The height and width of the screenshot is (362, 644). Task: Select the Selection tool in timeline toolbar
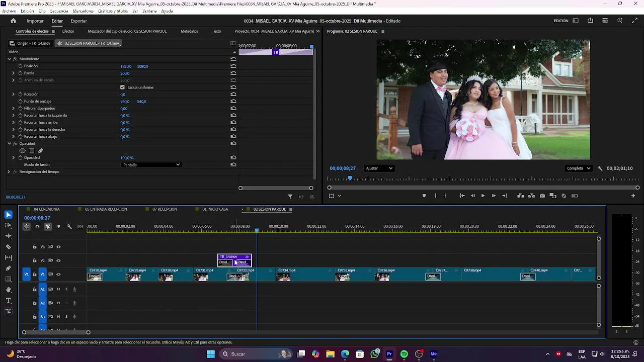8,215
